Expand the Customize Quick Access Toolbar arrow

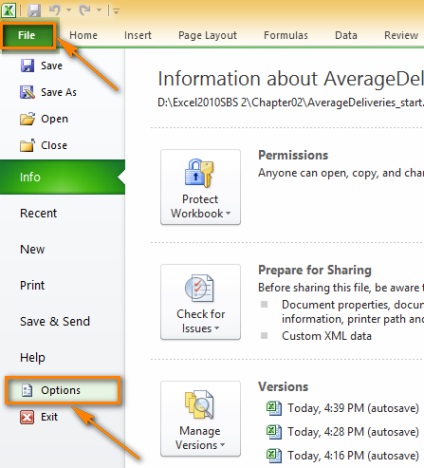pos(116,11)
